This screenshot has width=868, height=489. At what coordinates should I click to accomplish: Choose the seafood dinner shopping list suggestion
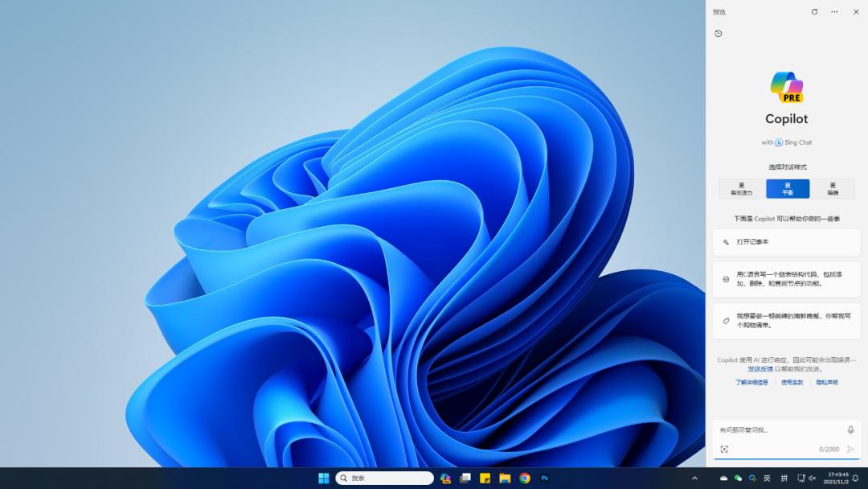[x=787, y=321]
